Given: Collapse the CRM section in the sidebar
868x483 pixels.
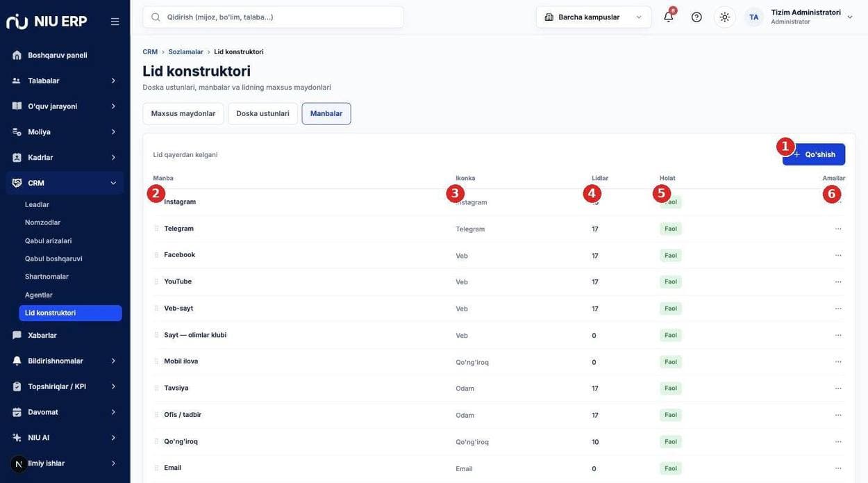Looking at the screenshot, I should click(65, 183).
